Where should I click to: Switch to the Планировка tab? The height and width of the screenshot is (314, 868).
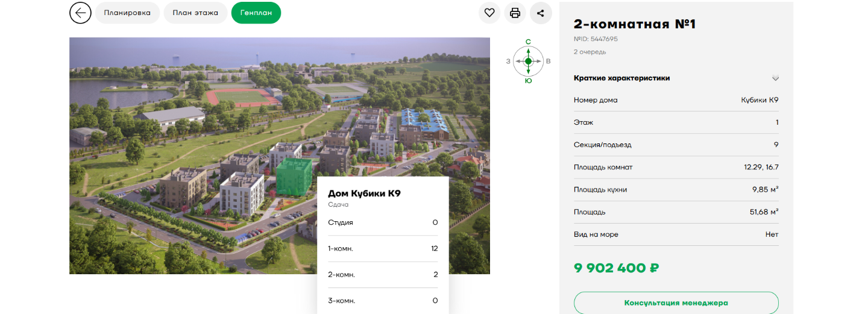tap(127, 13)
